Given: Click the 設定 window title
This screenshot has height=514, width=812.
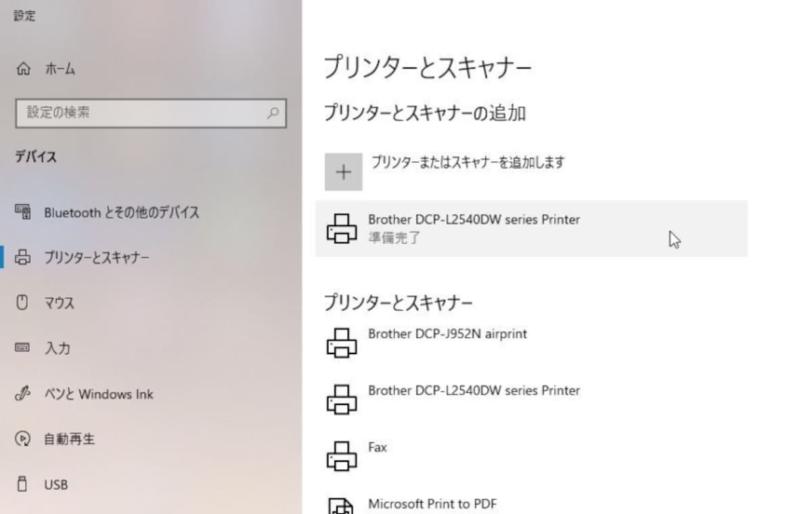Looking at the screenshot, I should click(24, 16).
